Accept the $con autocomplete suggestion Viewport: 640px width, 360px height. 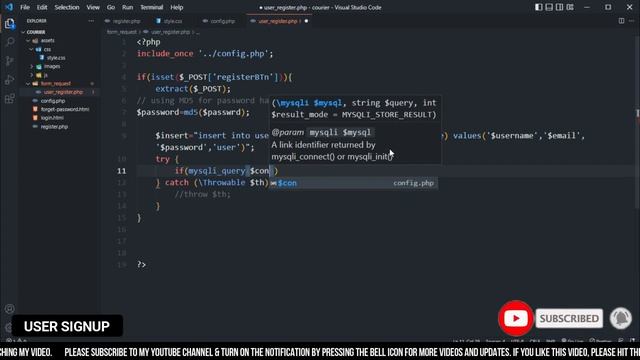pos(353,183)
